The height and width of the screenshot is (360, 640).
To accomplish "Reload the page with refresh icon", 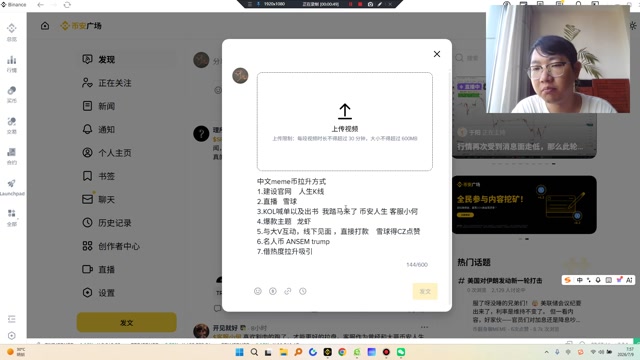I will (x=67, y=5).
